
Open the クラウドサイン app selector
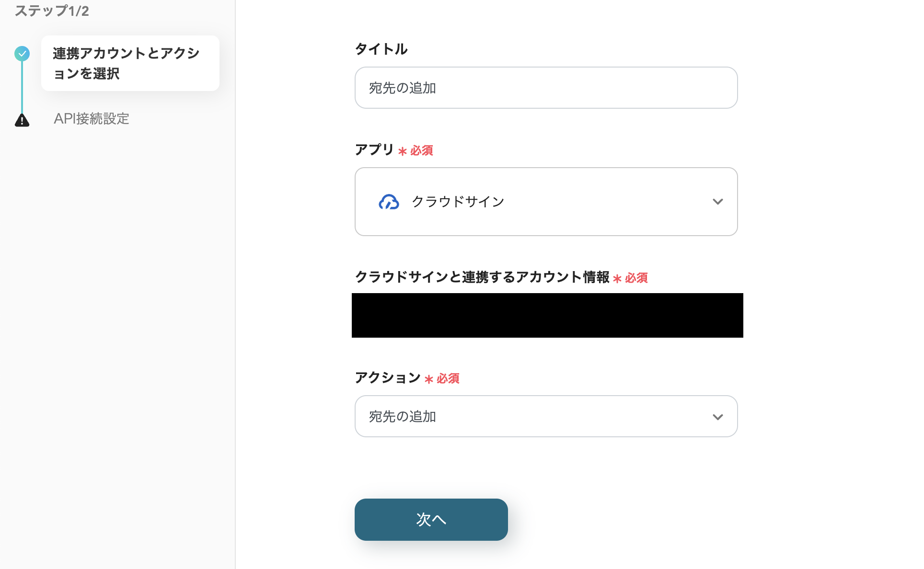(545, 202)
